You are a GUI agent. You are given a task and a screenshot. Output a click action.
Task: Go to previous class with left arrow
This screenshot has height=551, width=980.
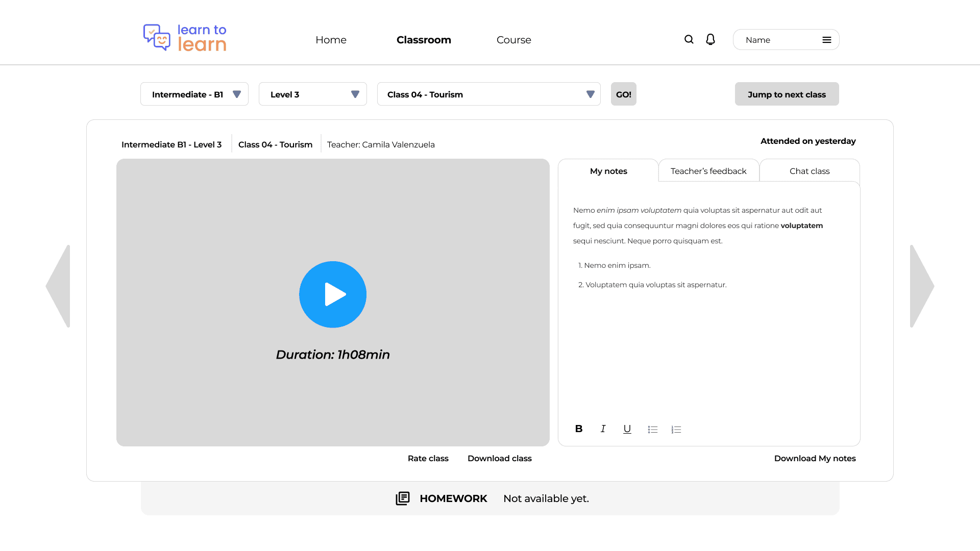[x=59, y=286]
